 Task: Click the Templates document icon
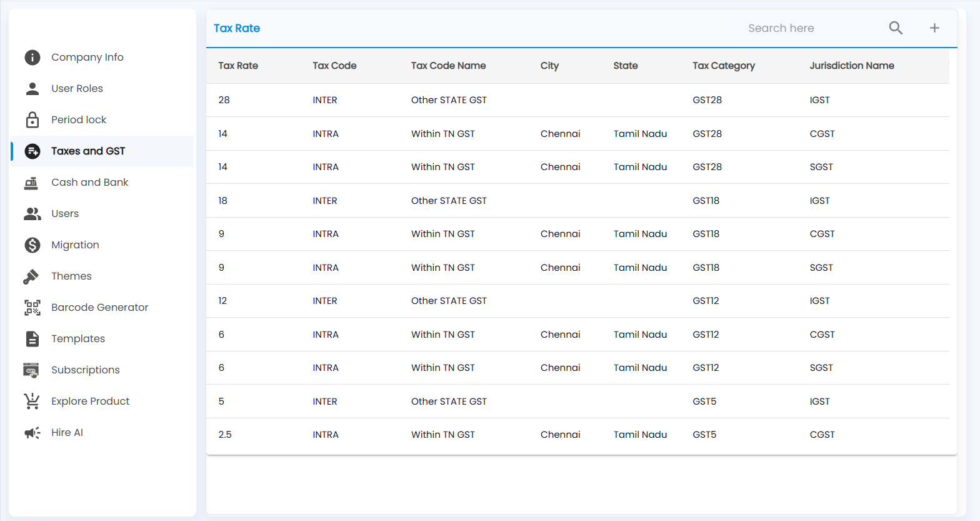point(32,339)
